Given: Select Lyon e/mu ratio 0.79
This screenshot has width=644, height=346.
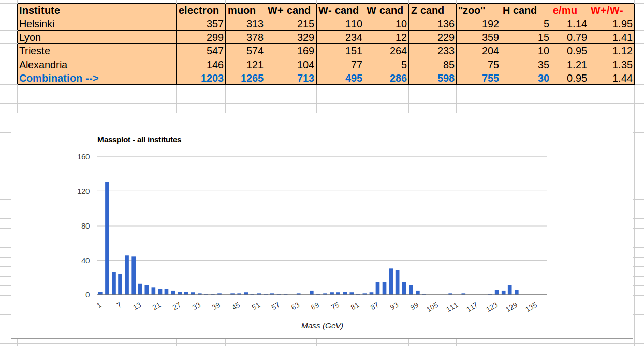Looking at the screenshot, I should [x=570, y=37].
